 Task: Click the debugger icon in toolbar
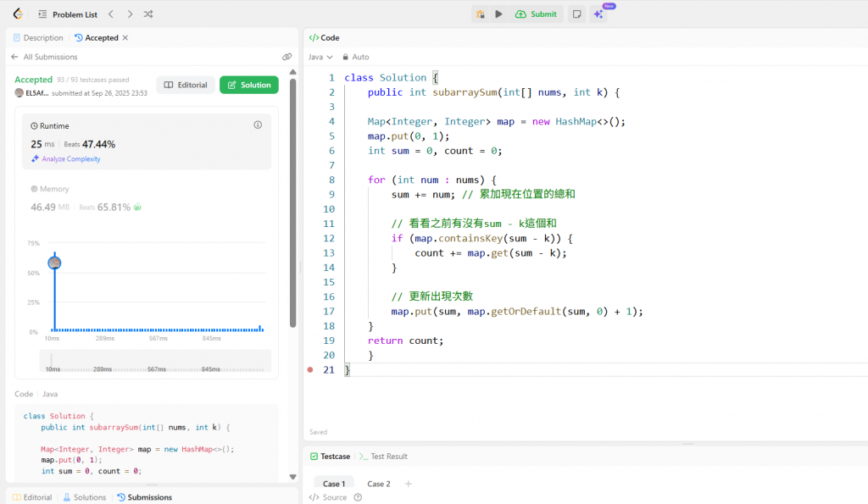(481, 14)
